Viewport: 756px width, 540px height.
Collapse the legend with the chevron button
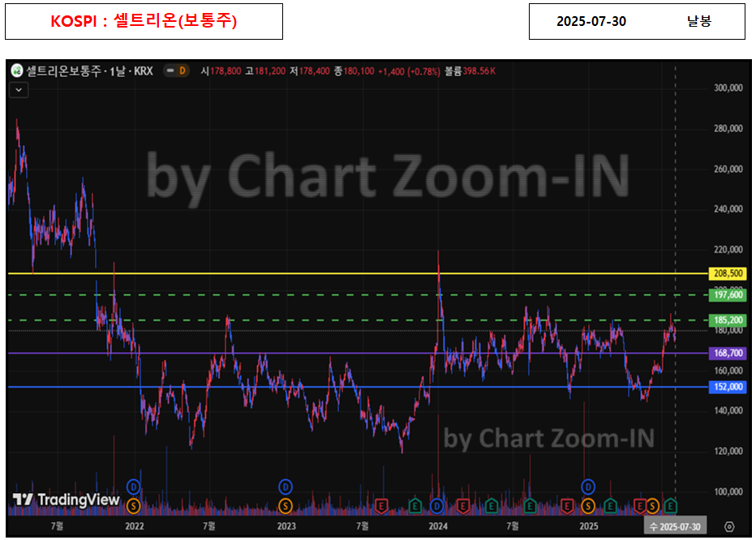click(x=19, y=90)
